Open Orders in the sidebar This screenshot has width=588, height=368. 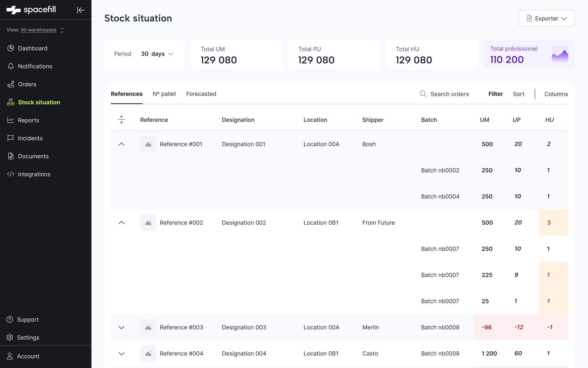(x=27, y=84)
